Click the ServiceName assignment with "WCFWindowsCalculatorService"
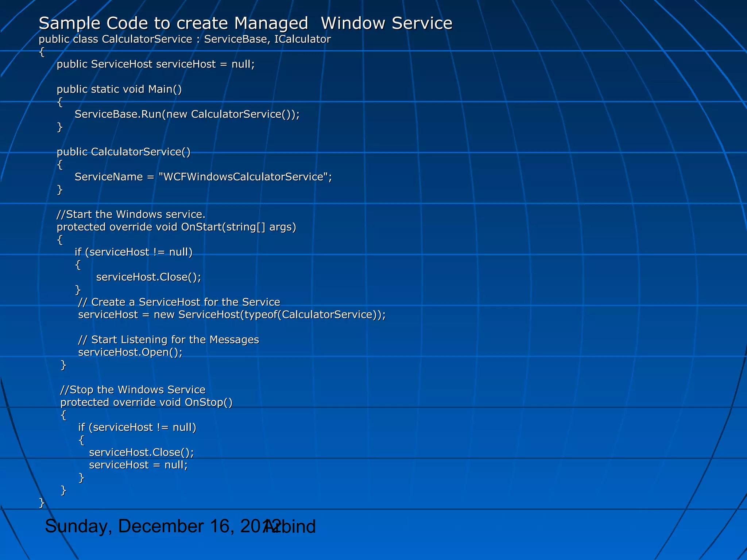 pos(203,177)
